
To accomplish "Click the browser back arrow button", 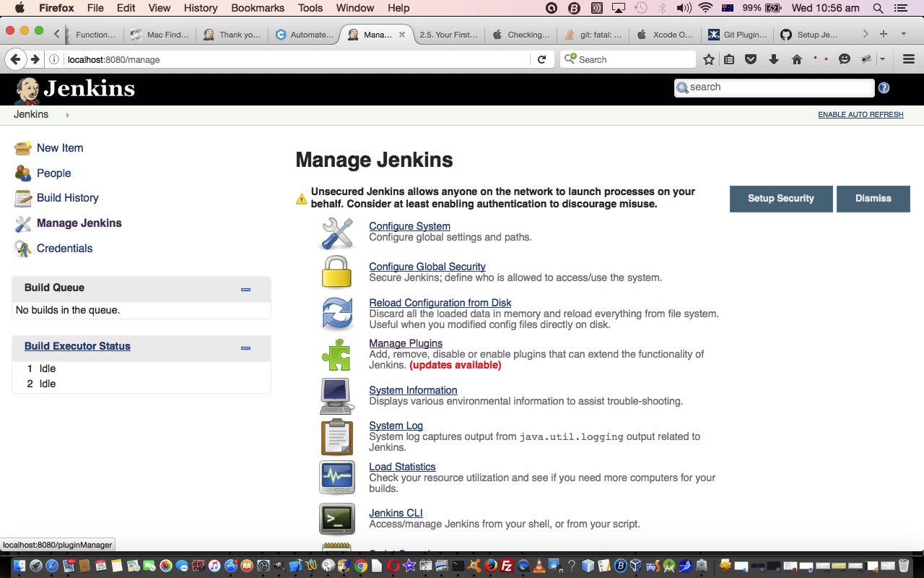I will point(16,59).
